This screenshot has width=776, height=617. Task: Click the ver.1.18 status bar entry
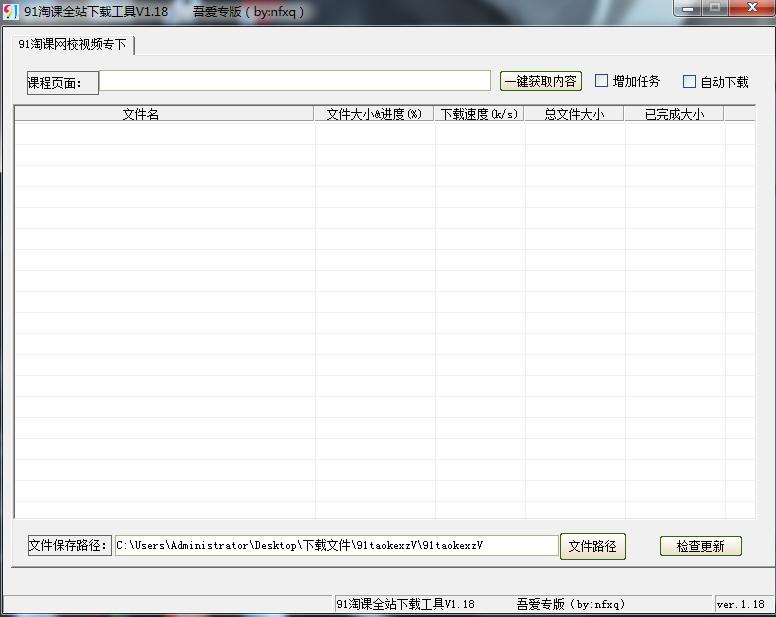(740, 604)
